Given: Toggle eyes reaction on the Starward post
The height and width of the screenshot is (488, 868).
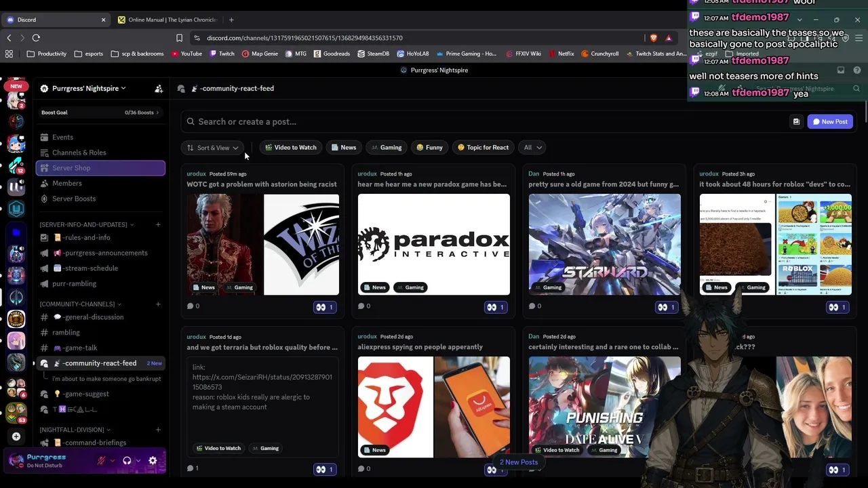Looking at the screenshot, I should (x=667, y=307).
